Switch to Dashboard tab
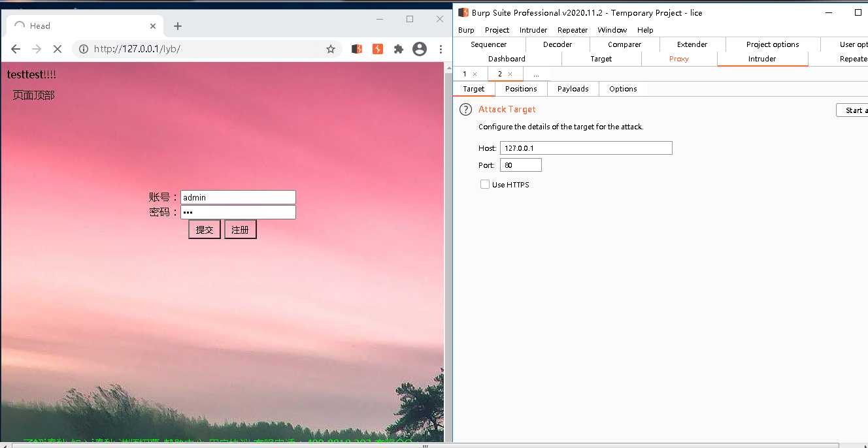Viewport: 868px width, 448px height. 507,59
